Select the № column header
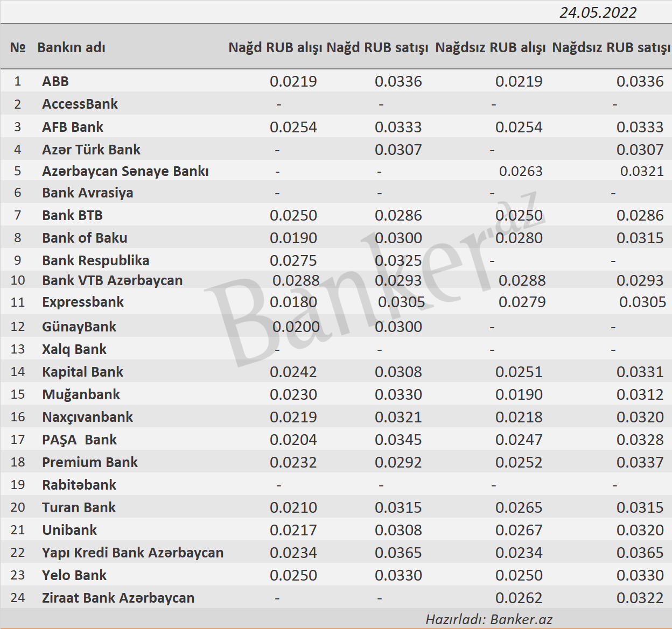672x629 pixels. pyautogui.click(x=18, y=47)
